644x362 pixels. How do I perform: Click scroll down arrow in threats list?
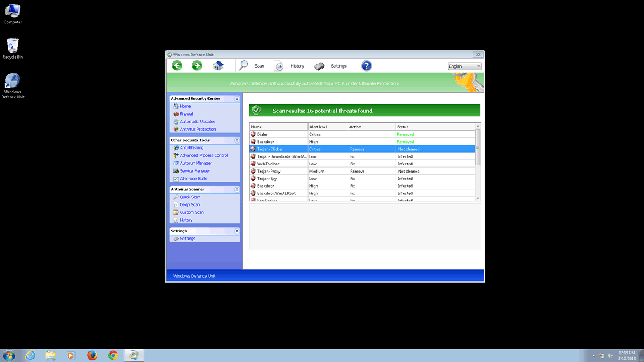tap(477, 198)
